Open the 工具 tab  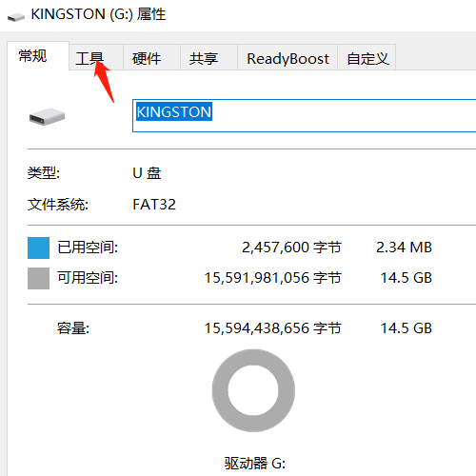coord(96,58)
